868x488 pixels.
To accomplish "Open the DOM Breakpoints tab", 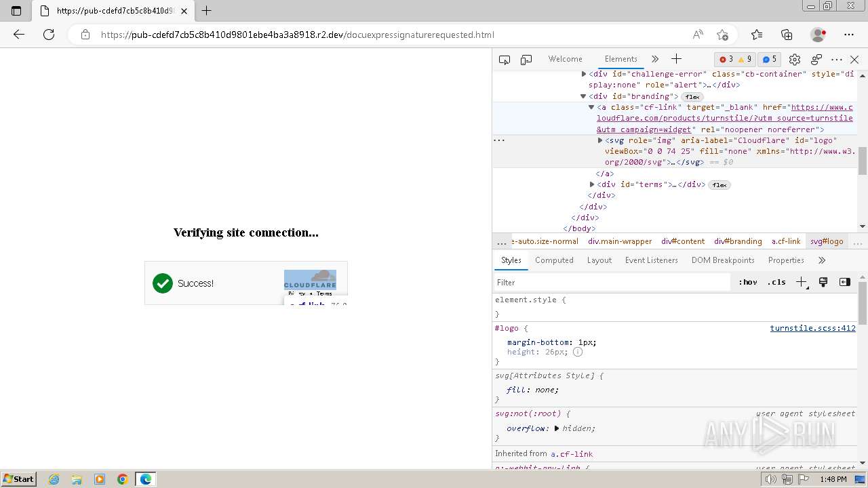I will [723, 260].
